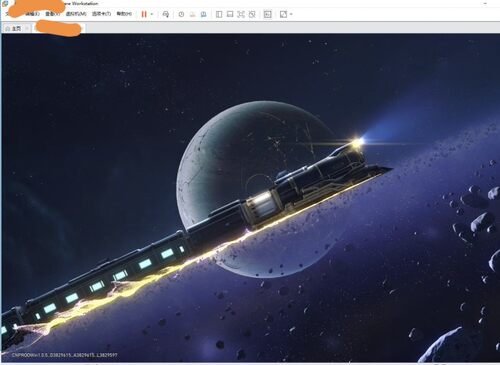Viewport: 500px width, 365px height.
Task: Send Ctrl+Alt+Del to the virtual machine
Action: pyautogui.click(x=166, y=14)
